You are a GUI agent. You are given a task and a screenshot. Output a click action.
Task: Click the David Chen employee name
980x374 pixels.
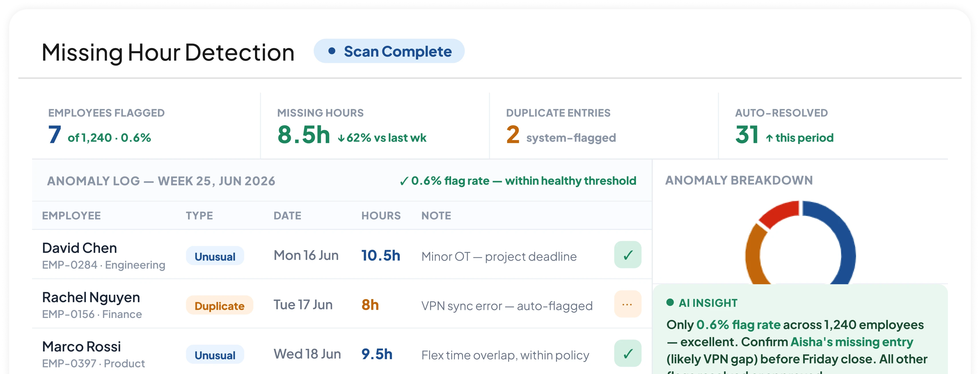(80, 248)
